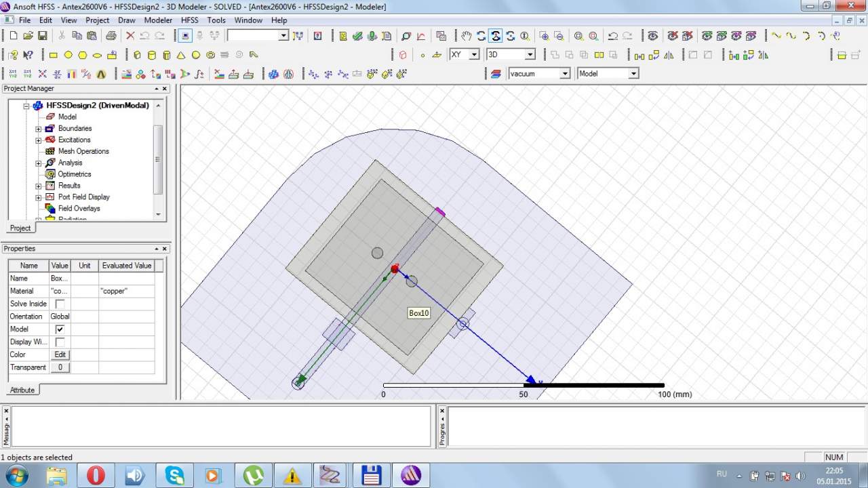Launch uTorrent from the taskbar
The height and width of the screenshot is (488, 868).
coord(254,475)
